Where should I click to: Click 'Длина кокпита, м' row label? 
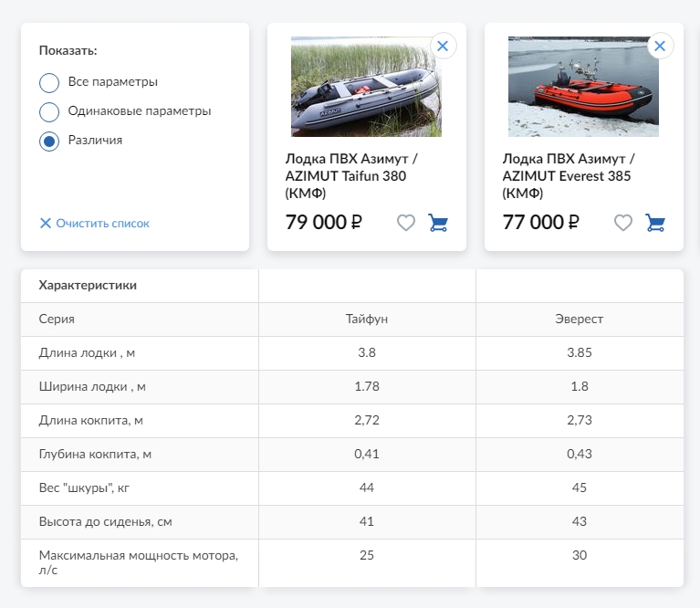tap(90, 421)
